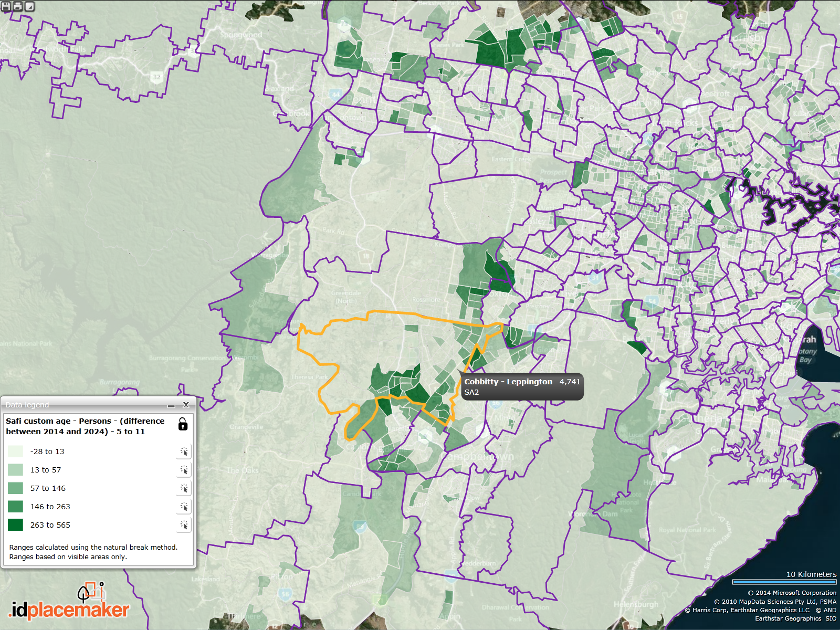840x630 pixels.
Task: Click the Springwood map label
Action: (241, 35)
